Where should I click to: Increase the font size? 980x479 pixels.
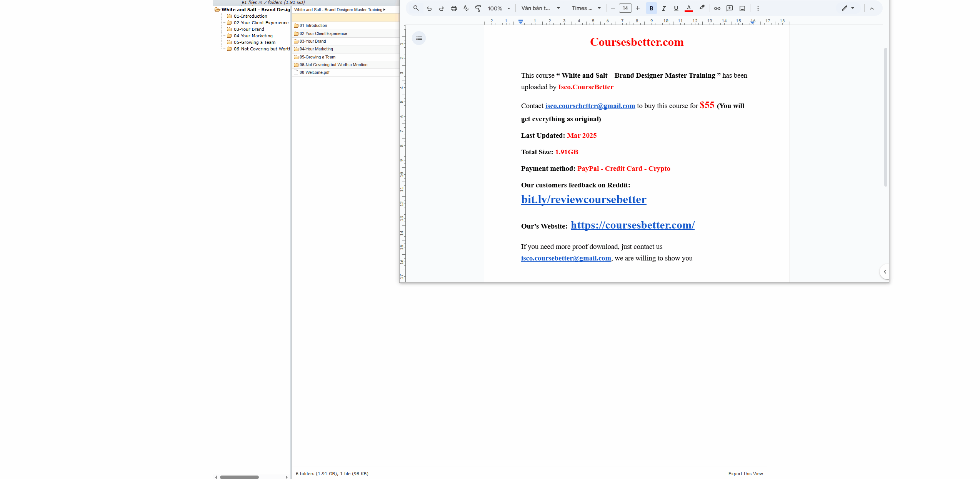click(x=638, y=8)
